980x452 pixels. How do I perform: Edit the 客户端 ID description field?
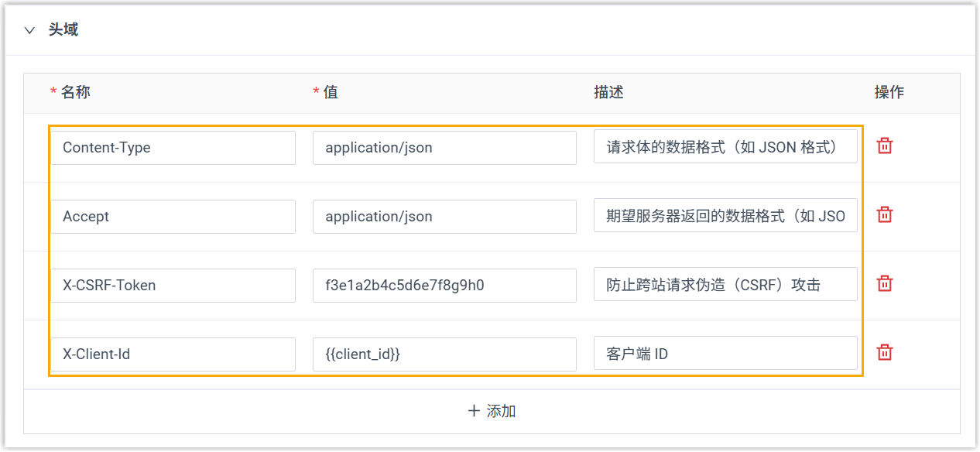[x=725, y=354]
